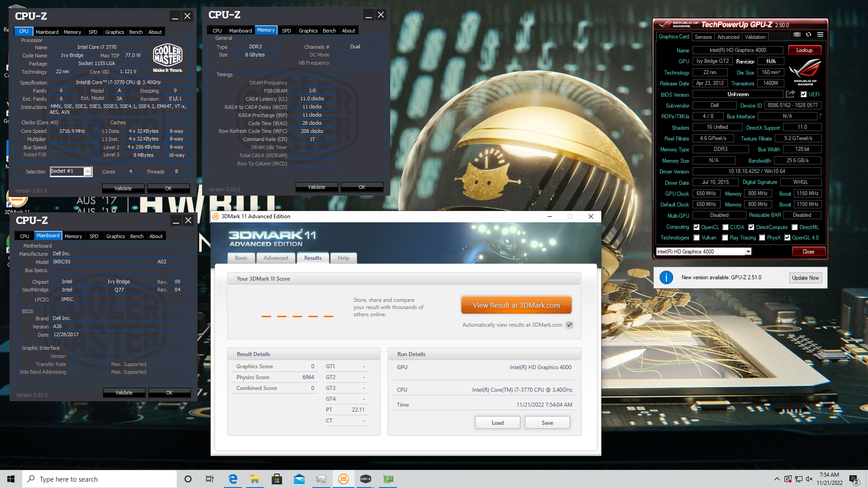Toggle the OpenGL 4.0 checkbox

click(x=787, y=238)
